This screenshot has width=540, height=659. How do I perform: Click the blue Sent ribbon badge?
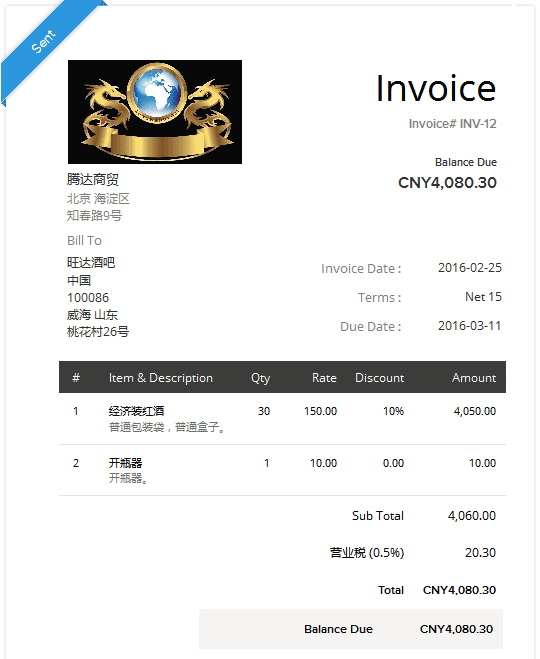(x=43, y=41)
